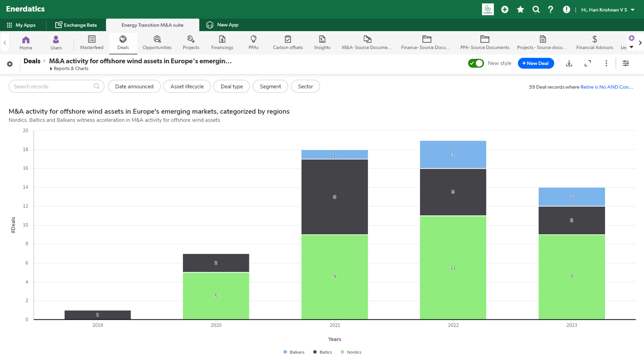The image size is (644, 361).
Task: Open the Deals handshake icon
Action: tap(123, 39)
